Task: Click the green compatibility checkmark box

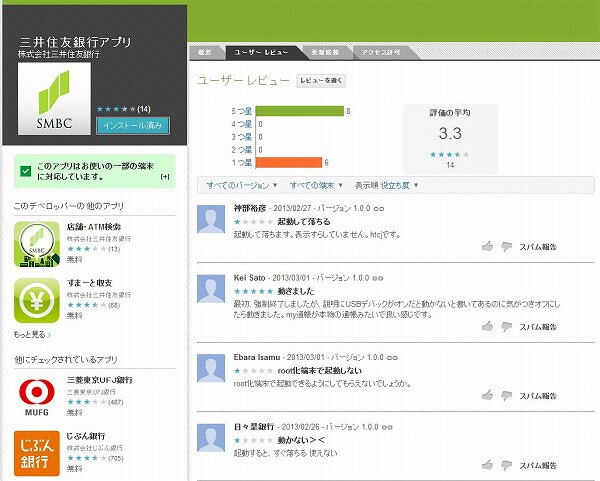Action: [25, 171]
